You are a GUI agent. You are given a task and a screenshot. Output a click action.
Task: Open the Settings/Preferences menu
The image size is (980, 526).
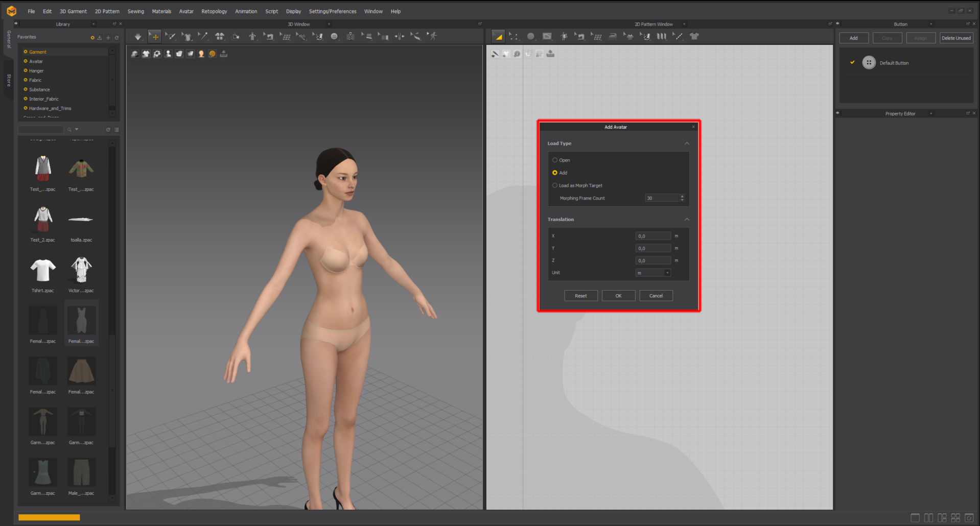(333, 11)
